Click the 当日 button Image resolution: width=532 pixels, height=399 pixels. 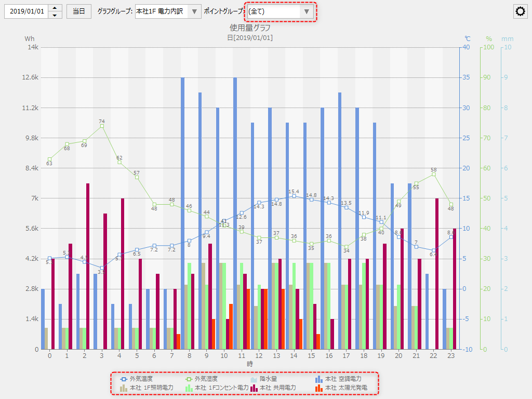click(x=79, y=11)
